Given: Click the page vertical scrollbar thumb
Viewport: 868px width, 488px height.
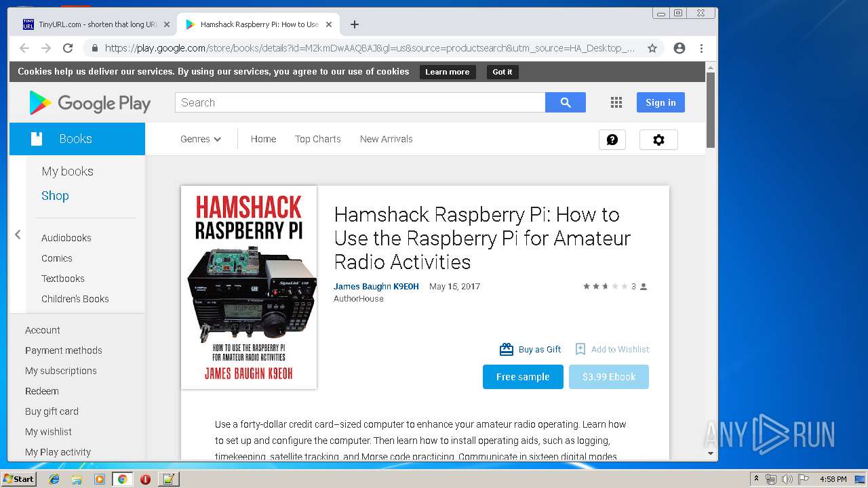Looking at the screenshot, I should 711,110.
